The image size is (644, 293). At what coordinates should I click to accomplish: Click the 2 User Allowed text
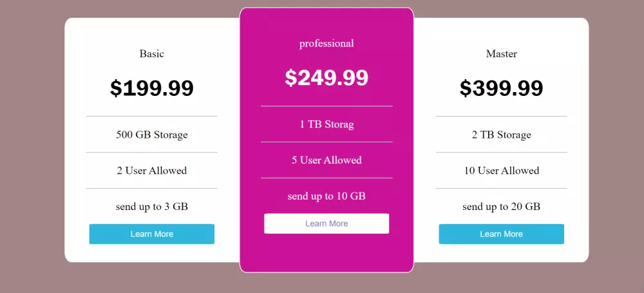pos(152,171)
